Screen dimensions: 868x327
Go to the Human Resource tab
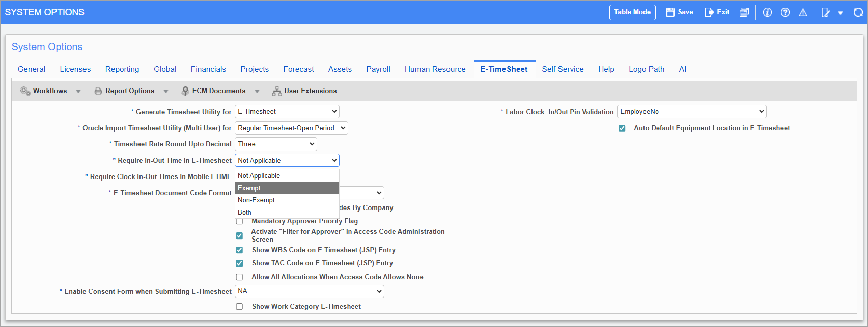pos(435,69)
